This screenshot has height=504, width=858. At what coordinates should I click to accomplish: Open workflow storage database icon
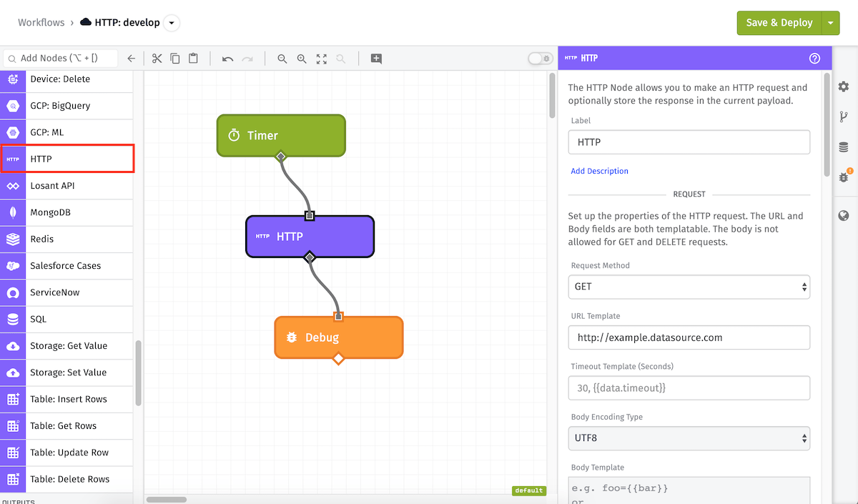click(844, 147)
